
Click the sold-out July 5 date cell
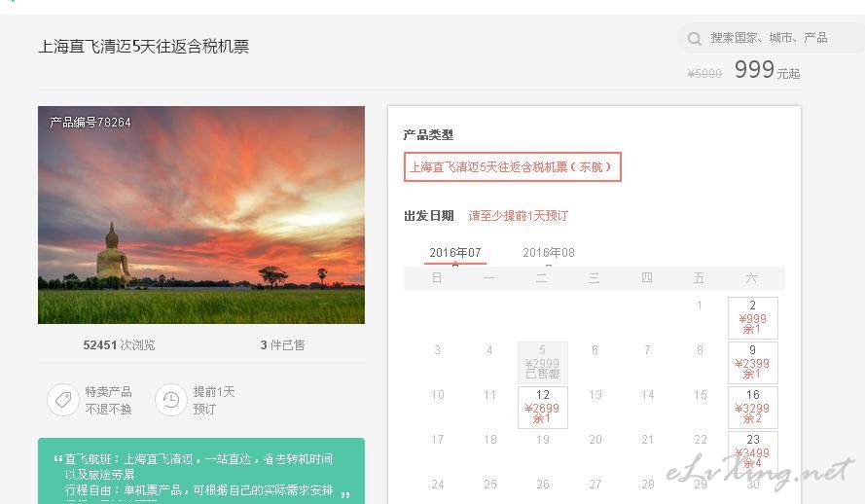coord(542,362)
